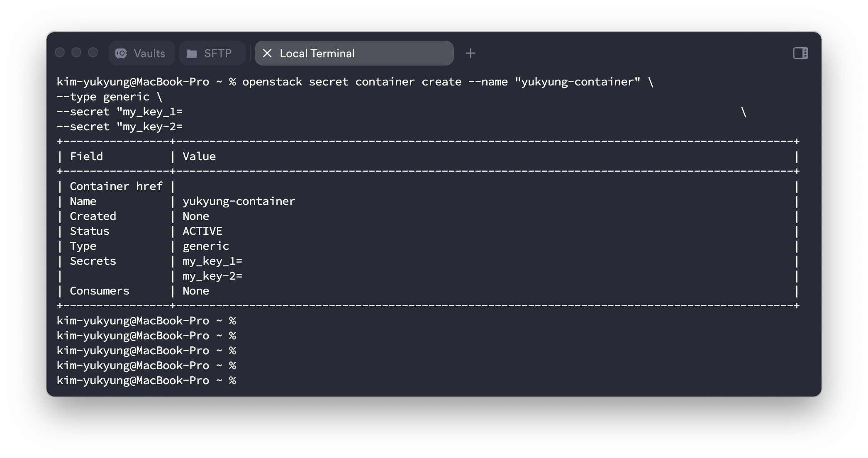Click my_key_1= in the Secrets row
Image resolution: width=868 pixels, height=458 pixels.
coord(212,261)
